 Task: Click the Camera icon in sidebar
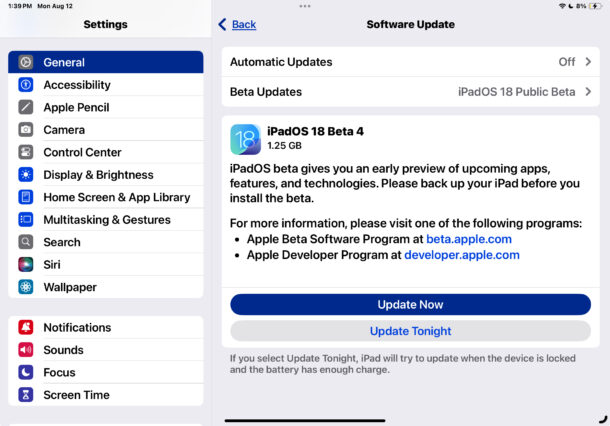tap(26, 130)
